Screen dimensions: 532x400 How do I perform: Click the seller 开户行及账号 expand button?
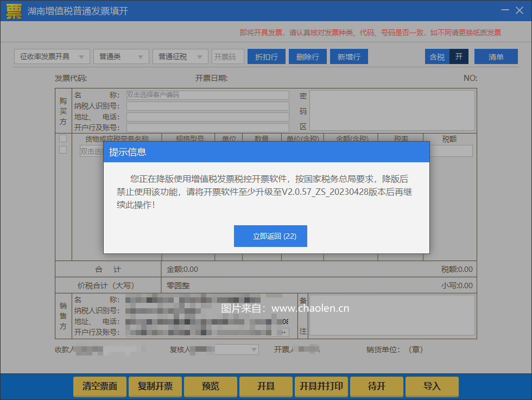tap(284, 333)
